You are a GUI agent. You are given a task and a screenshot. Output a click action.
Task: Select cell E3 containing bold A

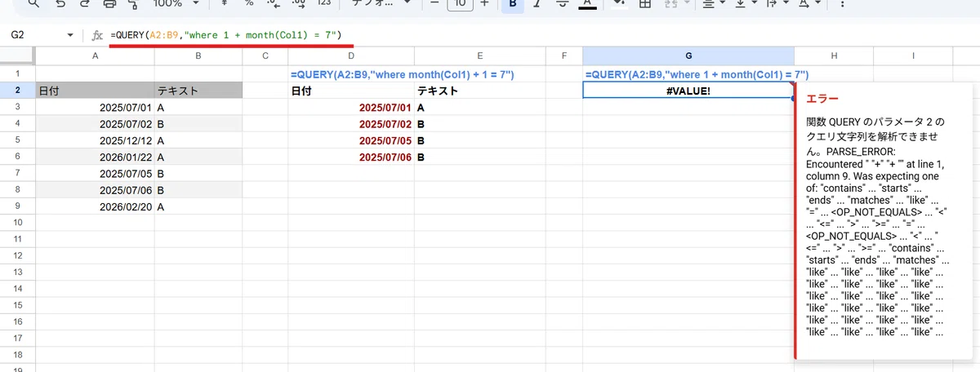(479, 108)
